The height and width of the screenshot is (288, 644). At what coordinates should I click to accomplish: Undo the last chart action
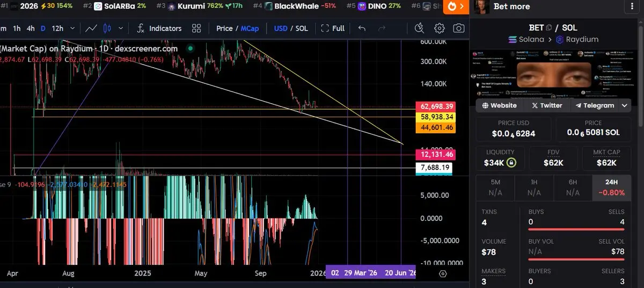point(362,28)
